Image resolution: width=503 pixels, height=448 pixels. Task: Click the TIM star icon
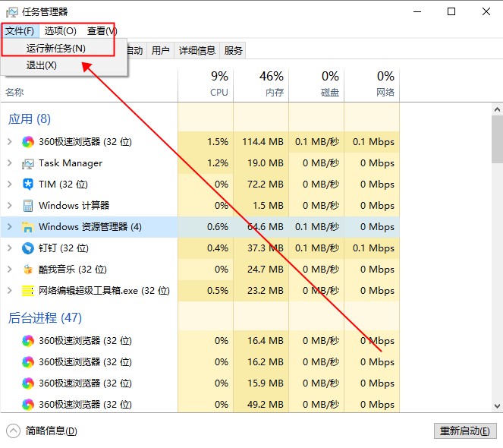28,185
